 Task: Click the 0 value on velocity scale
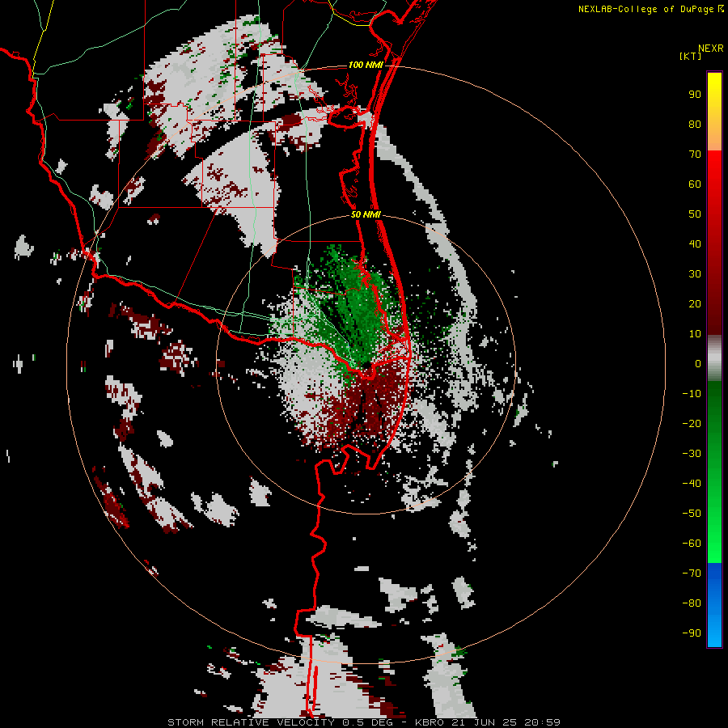click(x=698, y=364)
